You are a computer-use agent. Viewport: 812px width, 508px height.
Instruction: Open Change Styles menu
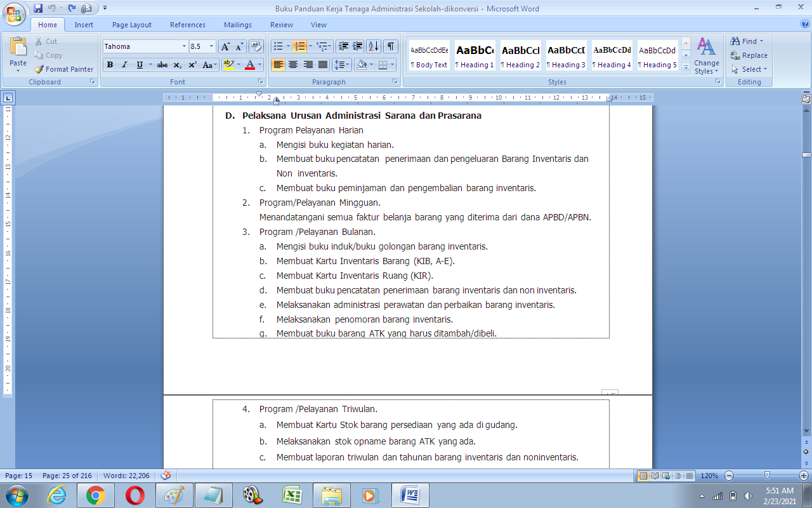(x=706, y=56)
